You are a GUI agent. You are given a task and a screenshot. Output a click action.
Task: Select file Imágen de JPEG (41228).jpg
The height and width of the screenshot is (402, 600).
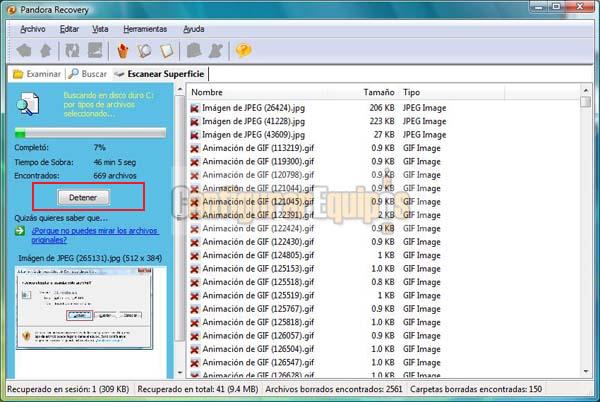[x=253, y=122]
